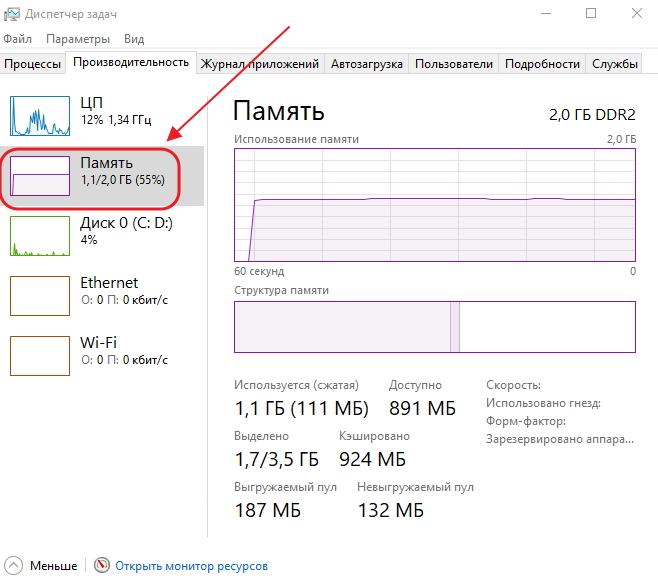Image resolution: width=658 pixels, height=588 pixels.
Task: Click the 1,1/2,0 ГБ (55%) memory value
Action: (x=123, y=180)
